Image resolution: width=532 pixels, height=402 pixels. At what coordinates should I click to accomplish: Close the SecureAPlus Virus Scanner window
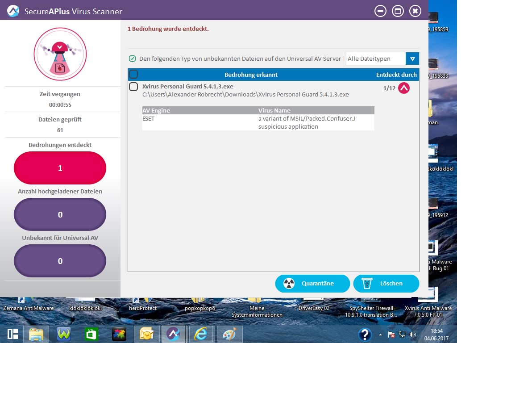click(415, 11)
